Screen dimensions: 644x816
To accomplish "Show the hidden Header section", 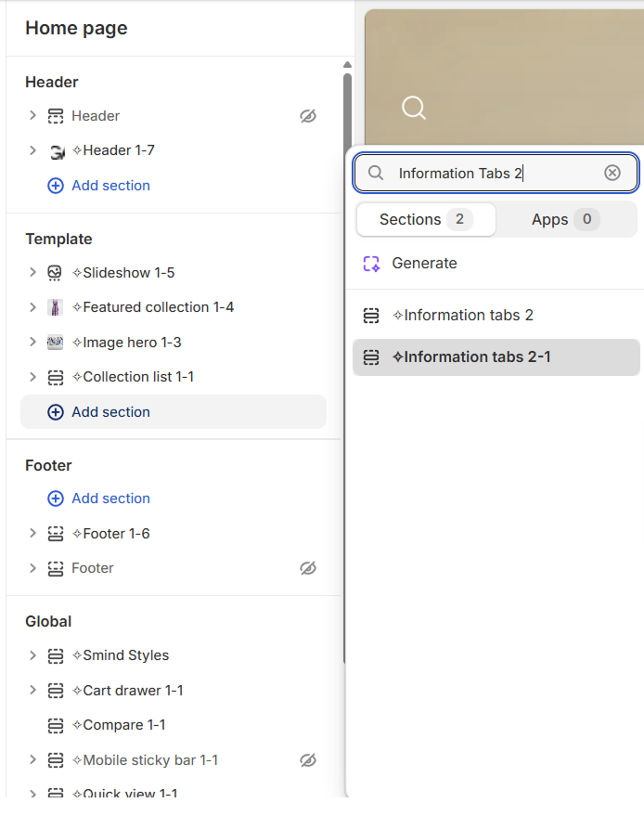I will pyautogui.click(x=308, y=116).
